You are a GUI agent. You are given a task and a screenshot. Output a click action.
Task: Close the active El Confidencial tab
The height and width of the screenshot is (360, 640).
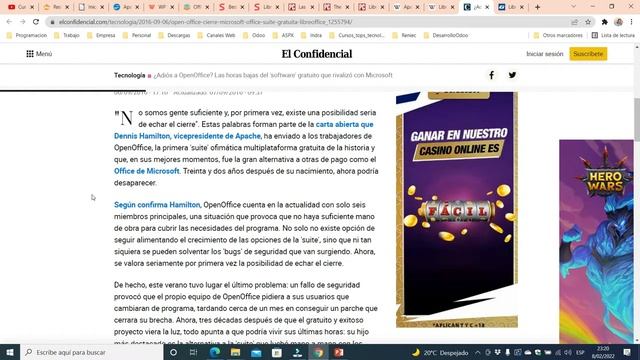487,7
